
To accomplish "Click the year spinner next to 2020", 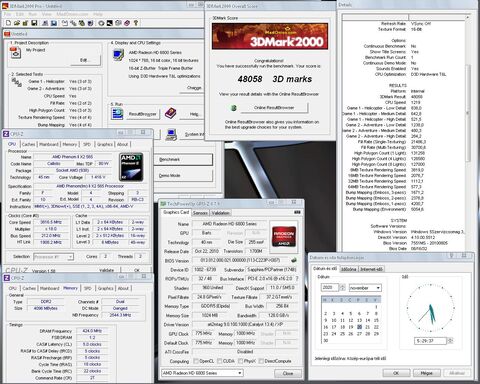I will [342, 287].
